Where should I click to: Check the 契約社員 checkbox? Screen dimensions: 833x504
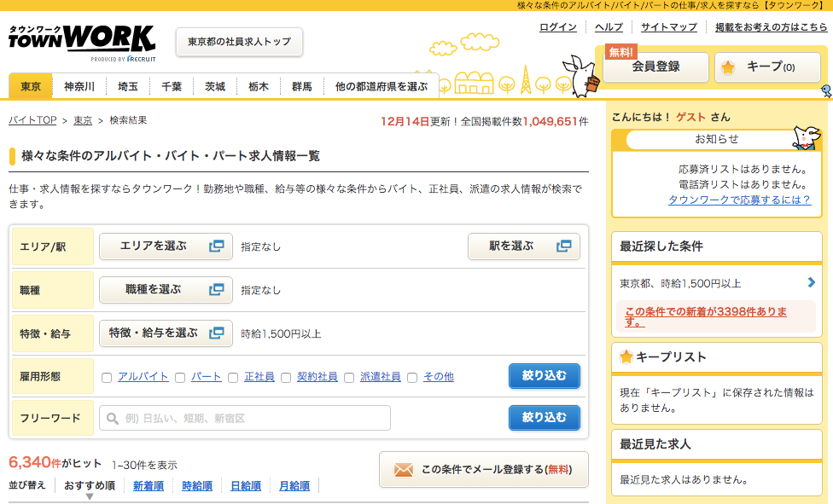pos(286,378)
